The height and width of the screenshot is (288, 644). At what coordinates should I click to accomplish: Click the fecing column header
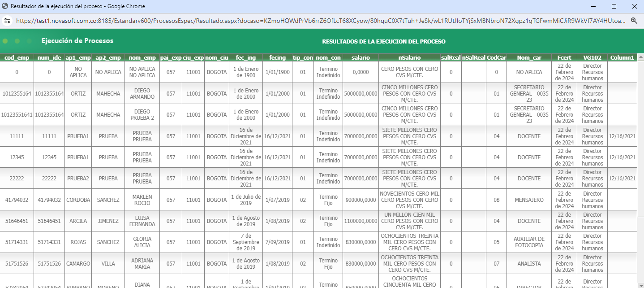[277, 58]
